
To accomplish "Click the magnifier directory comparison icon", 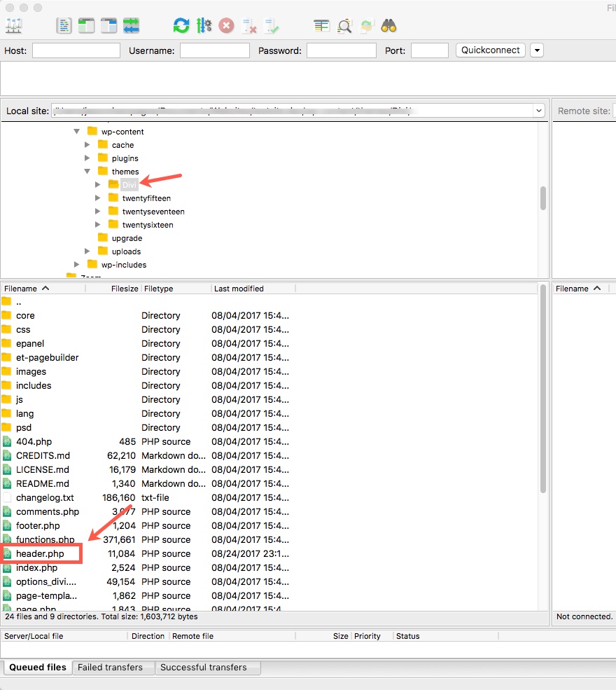I will coord(344,26).
